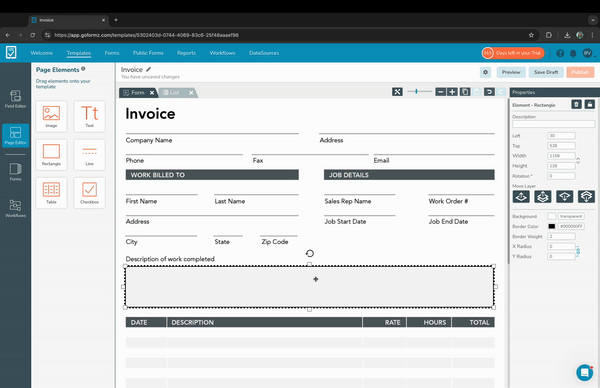Toggle width and height aspect lock

(578, 161)
